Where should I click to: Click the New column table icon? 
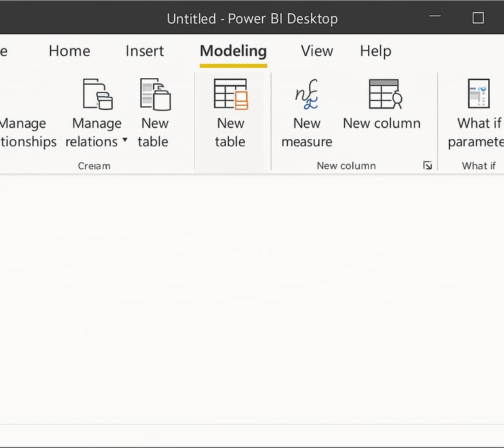[x=385, y=94]
